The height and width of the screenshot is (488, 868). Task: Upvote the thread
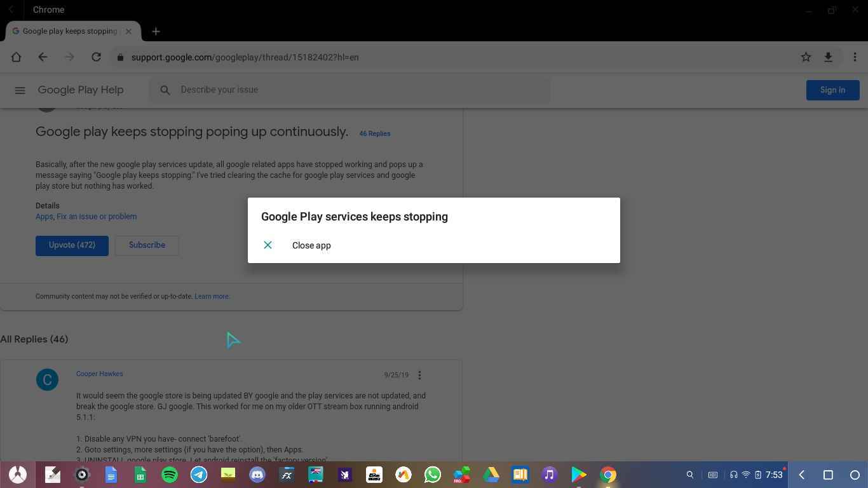pos(72,245)
